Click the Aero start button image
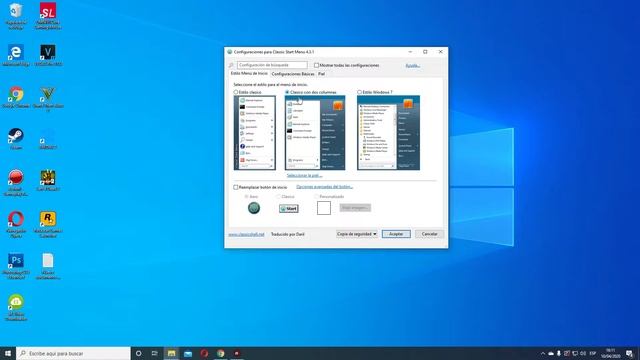Image resolution: width=640 pixels, height=360 pixels. 254,208
